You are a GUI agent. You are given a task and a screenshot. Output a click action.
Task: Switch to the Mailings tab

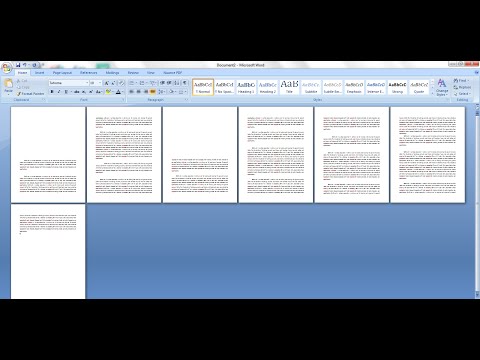point(112,72)
